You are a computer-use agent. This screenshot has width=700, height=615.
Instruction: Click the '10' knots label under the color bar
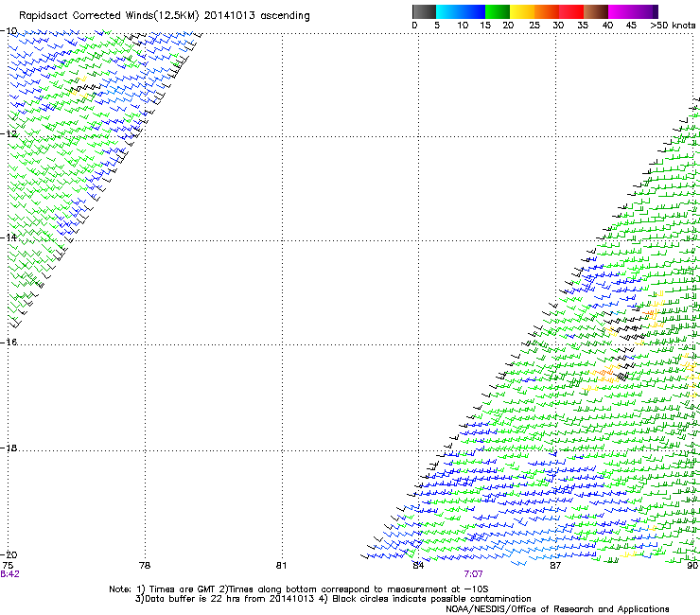[463, 26]
